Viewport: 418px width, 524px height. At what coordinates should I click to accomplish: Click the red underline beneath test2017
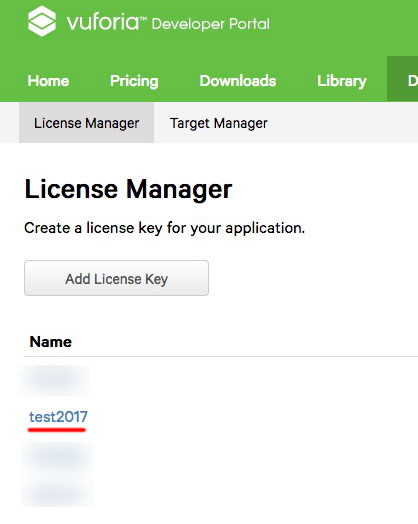pyautogui.click(x=57, y=430)
